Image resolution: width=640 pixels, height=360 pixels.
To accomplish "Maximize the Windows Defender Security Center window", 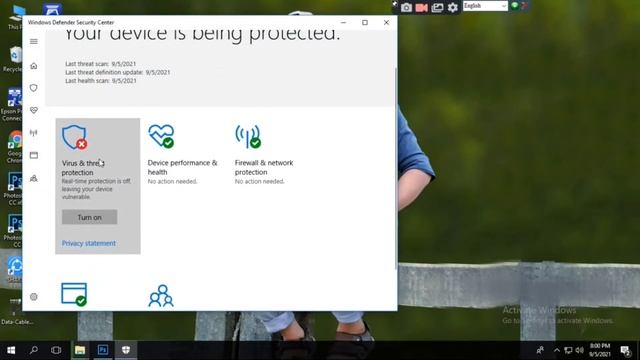I will click(x=365, y=22).
